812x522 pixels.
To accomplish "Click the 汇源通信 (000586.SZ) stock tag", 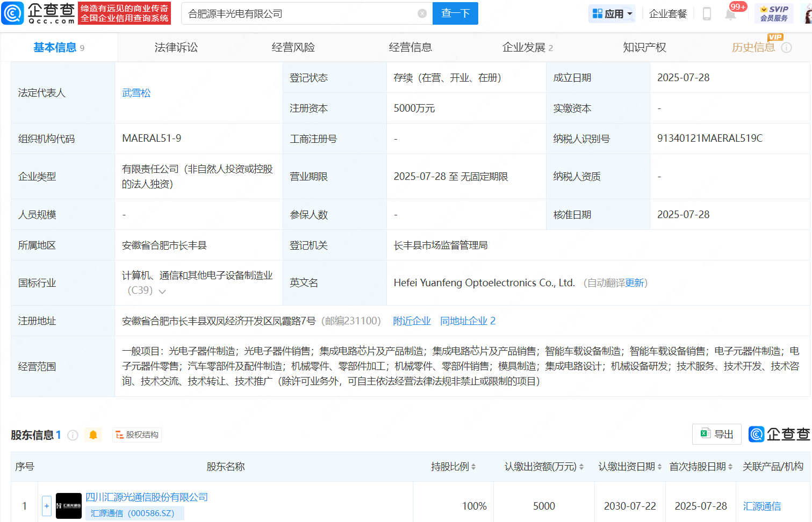I will (x=135, y=513).
